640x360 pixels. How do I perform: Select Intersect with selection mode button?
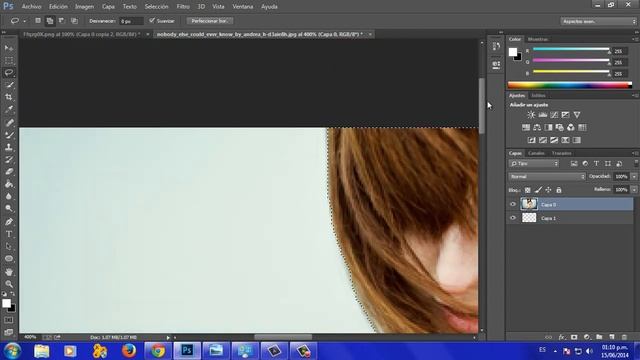tap(74, 20)
